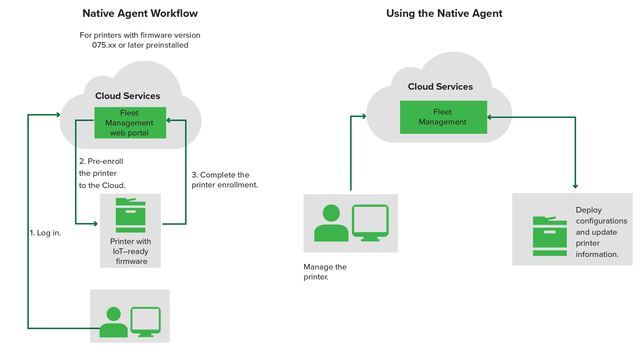The height and width of the screenshot is (348, 644).
Task: Click the printer icon for deploying configurations
Action: (550, 235)
